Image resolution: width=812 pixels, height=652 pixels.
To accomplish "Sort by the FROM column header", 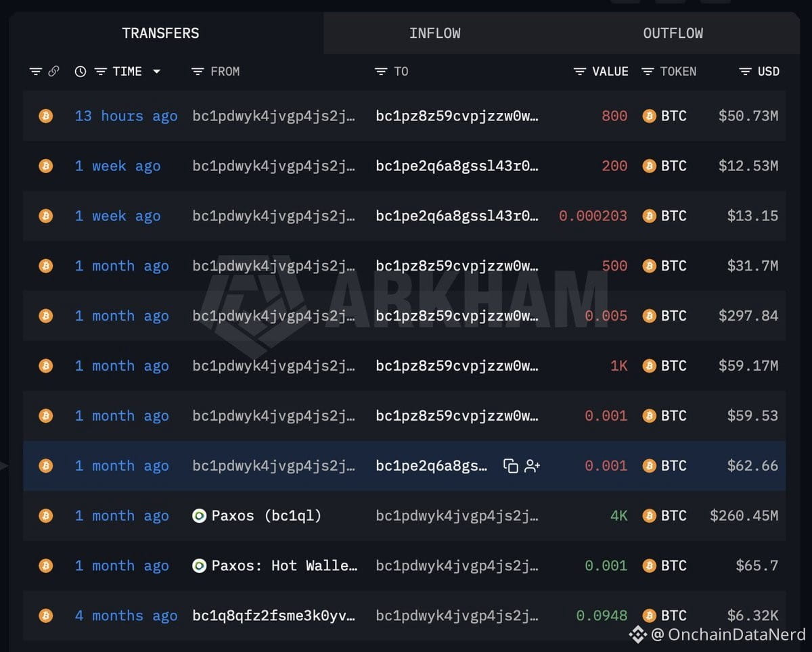I will [x=225, y=71].
